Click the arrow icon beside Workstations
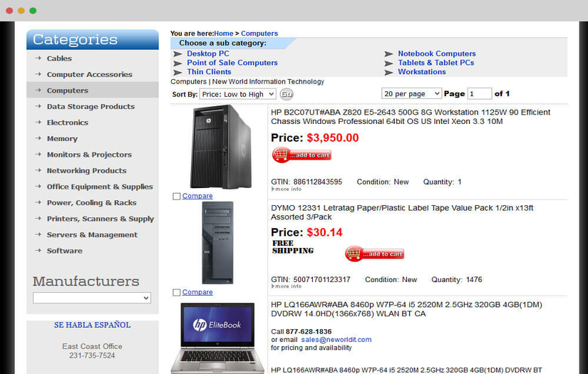This screenshot has width=588, height=374. click(389, 73)
